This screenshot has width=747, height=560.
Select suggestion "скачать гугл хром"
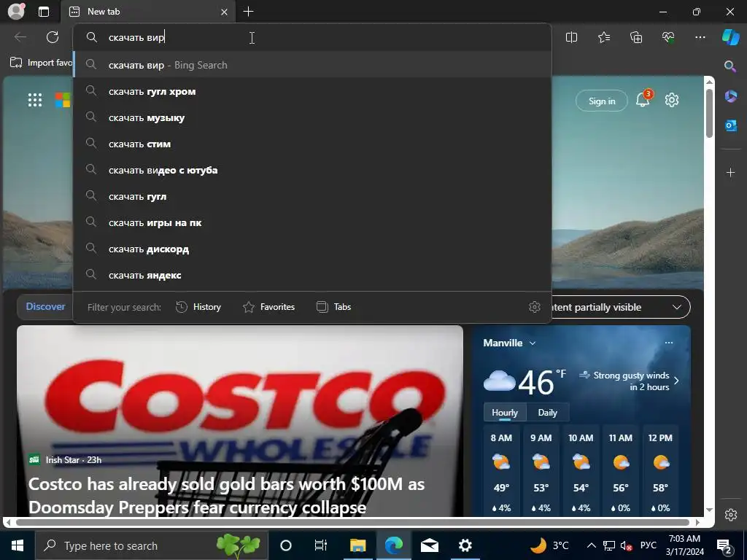coord(312,91)
